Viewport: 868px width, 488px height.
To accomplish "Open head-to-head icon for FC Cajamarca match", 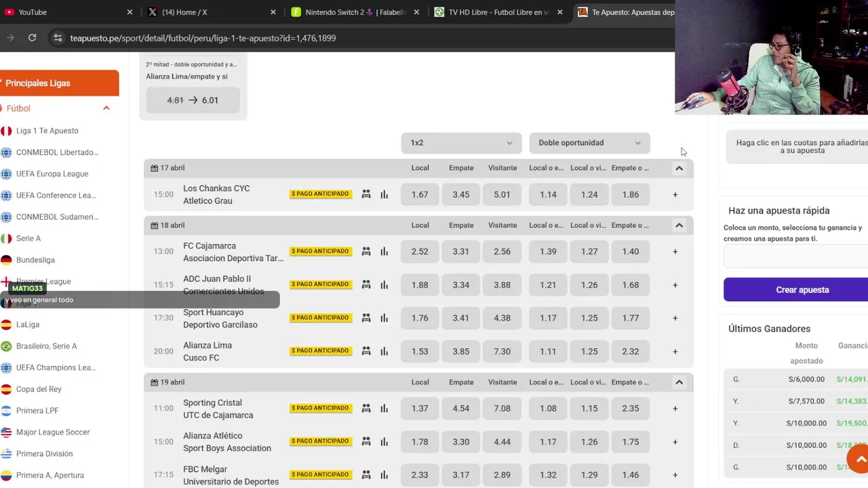I will [366, 251].
